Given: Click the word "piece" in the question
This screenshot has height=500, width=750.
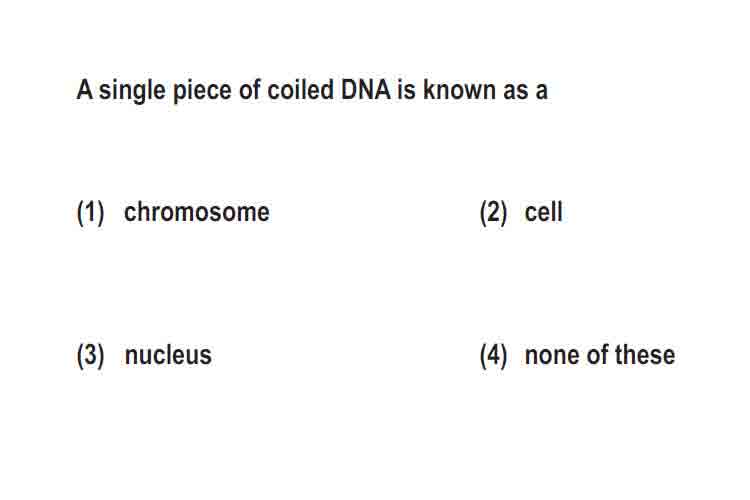Looking at the screenshot, I should 202,91.
